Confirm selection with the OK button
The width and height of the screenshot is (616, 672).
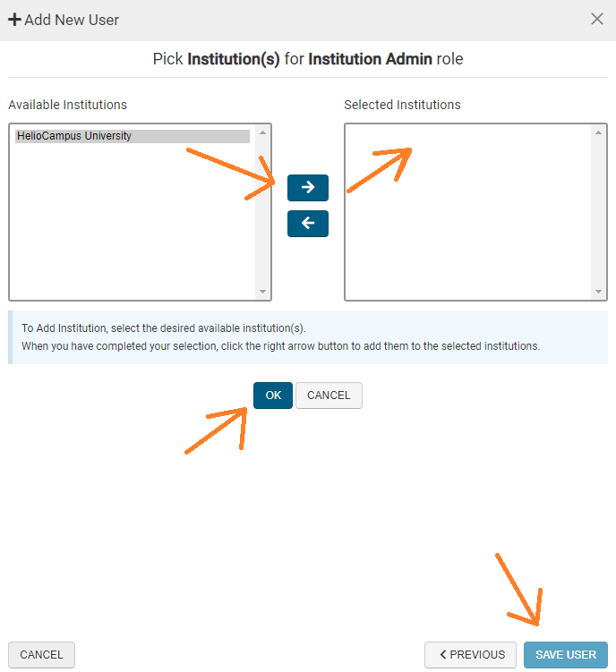tap(273, 396)
